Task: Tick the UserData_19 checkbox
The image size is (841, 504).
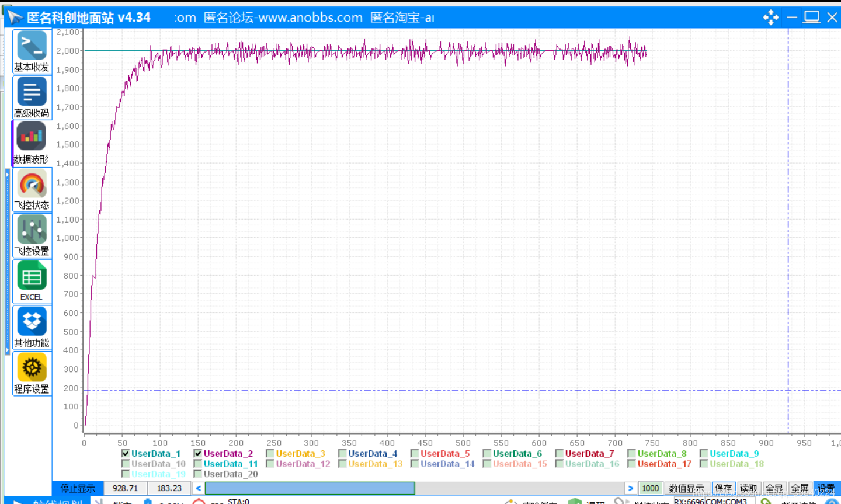Action: click(126, 474)
